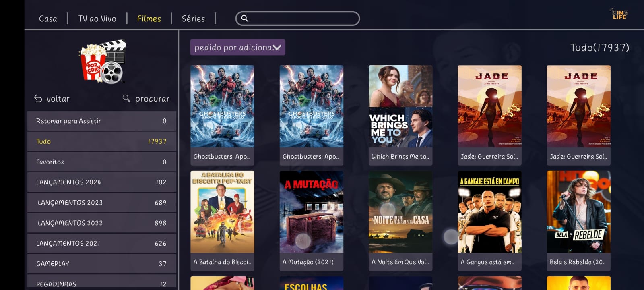
Task: Open the Which Brings Me to You poster
Action: (400, 106)
